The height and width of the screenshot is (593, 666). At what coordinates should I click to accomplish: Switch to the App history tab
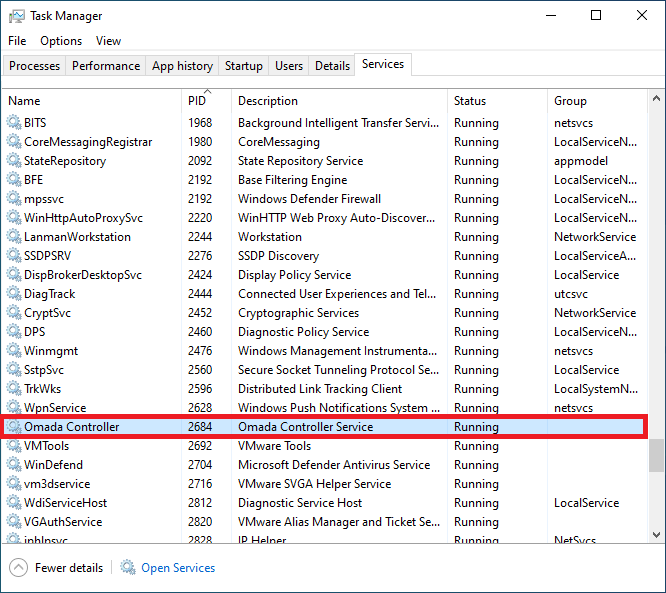182,66
